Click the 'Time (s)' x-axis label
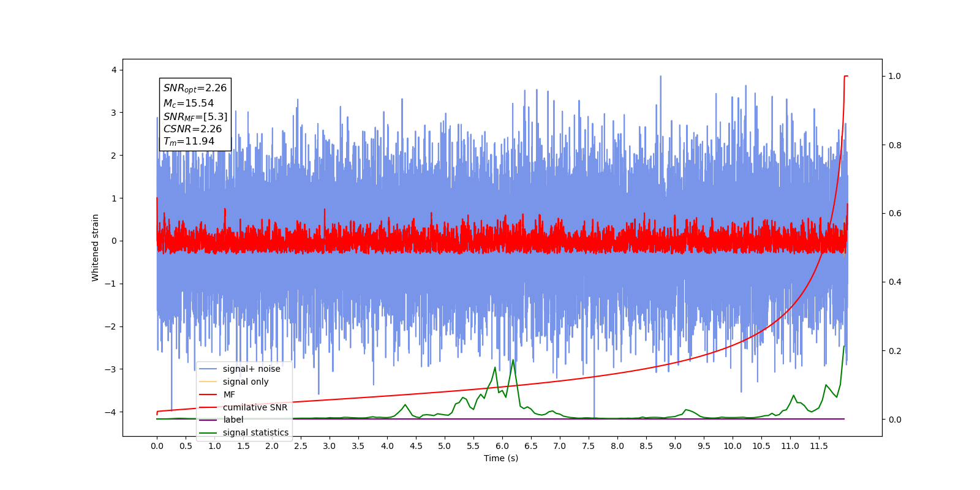This screenshot has height=490, width=980. click(x=501, y=458)
